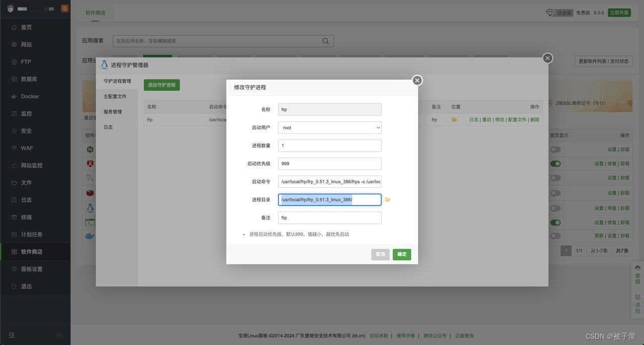The image size is (644, 345).
Task: Click the notification badge showing 0
Action: [x=64, y=8]
